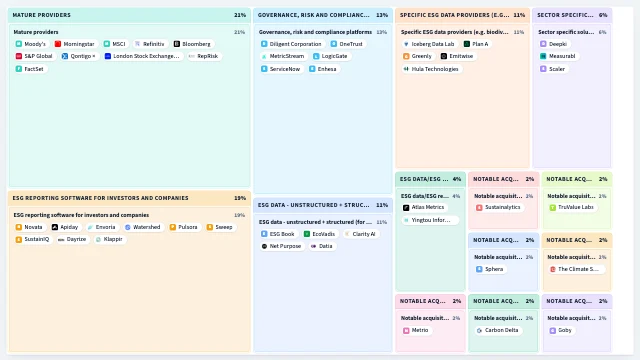Click the S&P Global logo icon
Screen dimensions: 640x360
(x=19, y=56)
